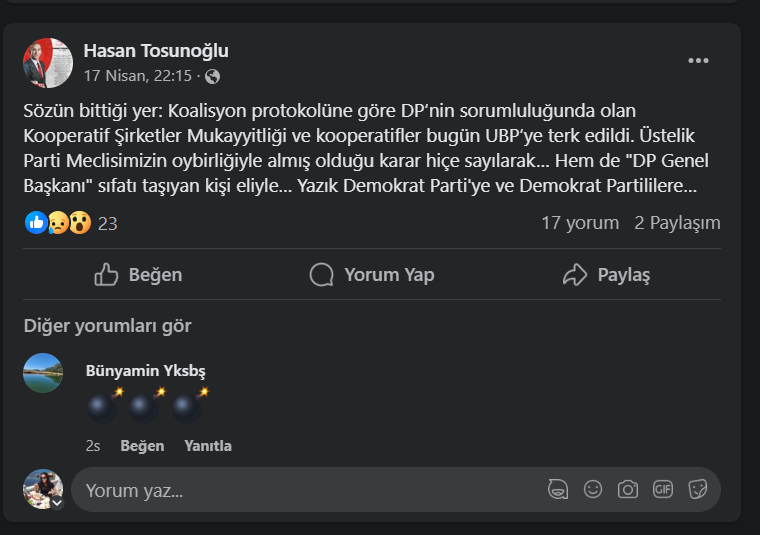The width and height of the screenshot is (760, 535).
Task: Click the globe public audience icon
Action: (x=212, y=76)
